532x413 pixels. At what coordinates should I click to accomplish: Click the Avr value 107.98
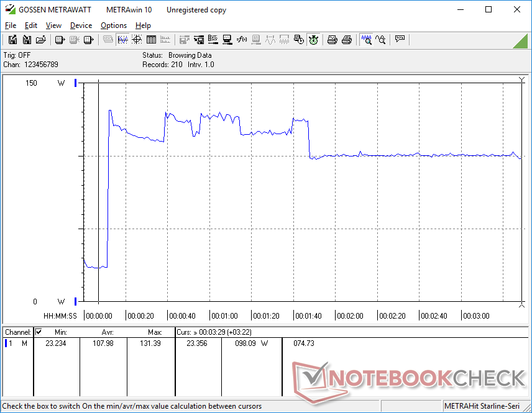click(x=103, y=343)
